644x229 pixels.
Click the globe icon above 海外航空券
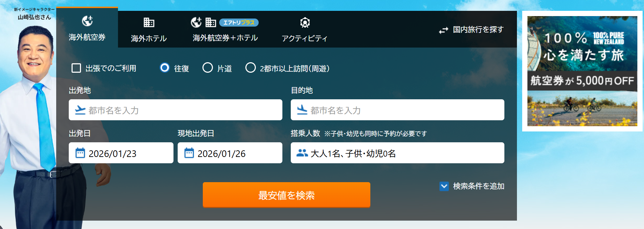87,21
